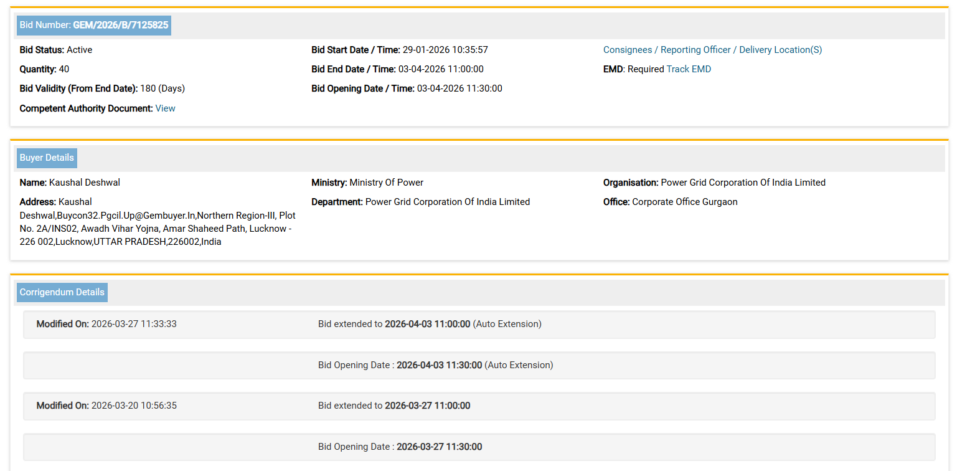This screenshot has height=471, width=980.
Task: Open the Competent Authority Document View link
Action: tap(165, 108)
